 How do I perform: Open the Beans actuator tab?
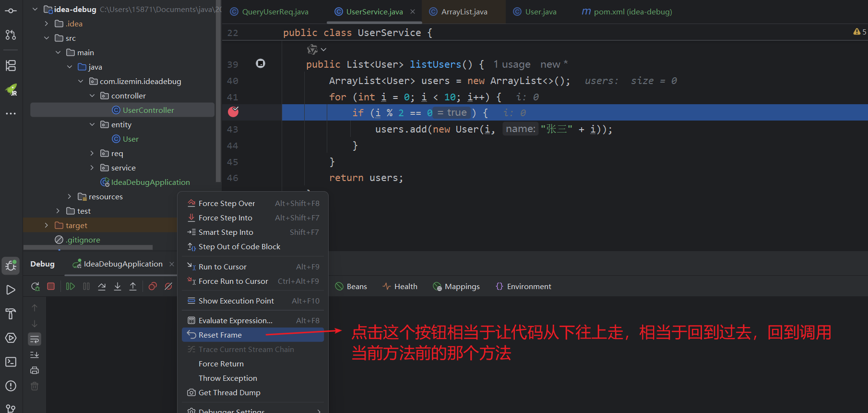351,286
